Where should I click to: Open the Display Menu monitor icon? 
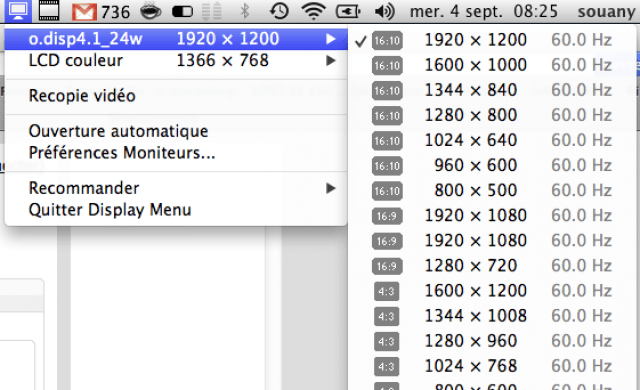[18, 11]
